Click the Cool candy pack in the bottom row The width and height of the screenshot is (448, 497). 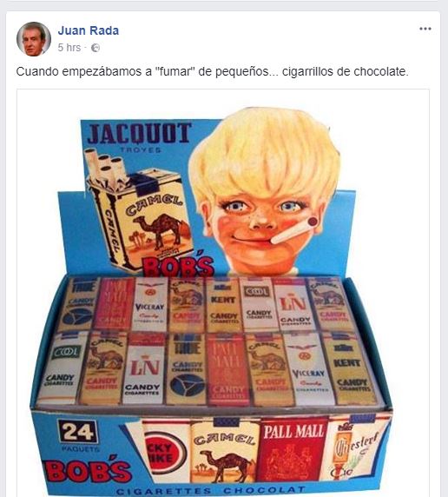click(63, 368)
